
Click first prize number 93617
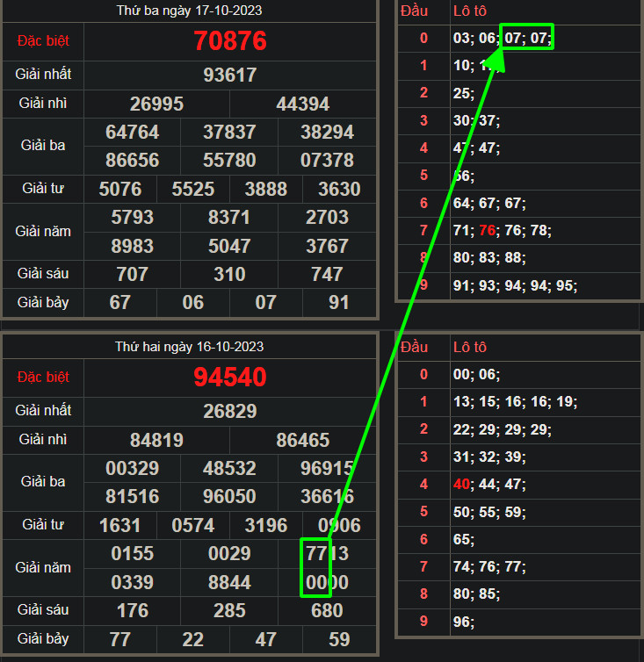(230, 76)
